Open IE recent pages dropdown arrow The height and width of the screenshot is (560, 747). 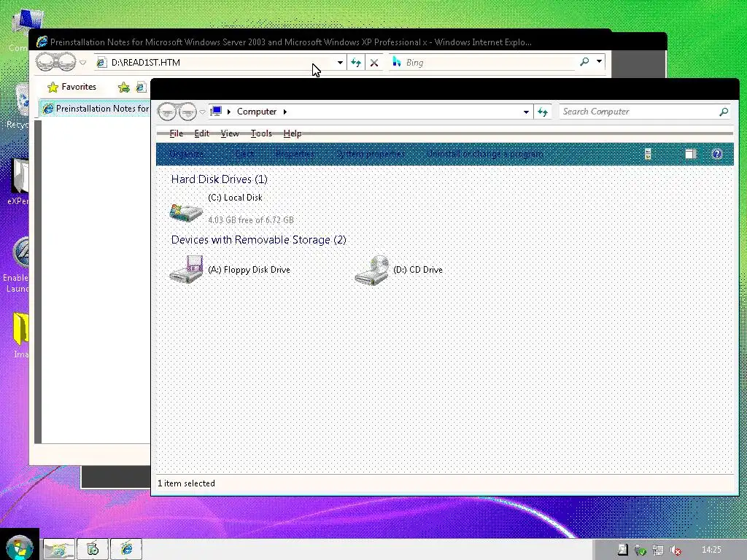83,63
